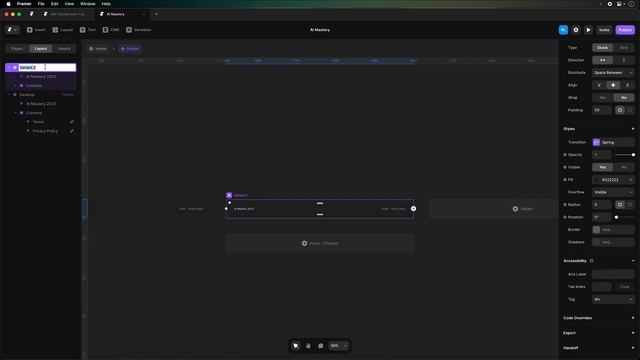
Task: Adjust the Rotation slider knob
Action: tap(616, 217)
